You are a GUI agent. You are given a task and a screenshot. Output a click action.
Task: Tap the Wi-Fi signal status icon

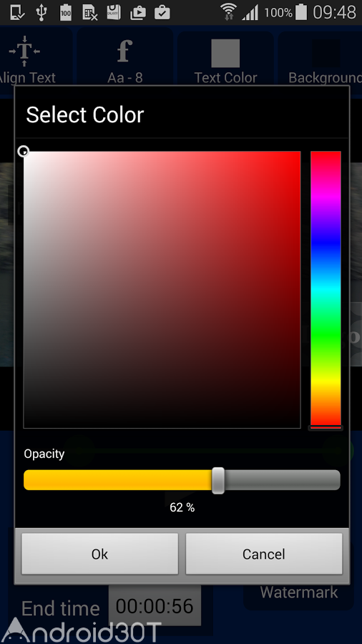click(228, 12)
